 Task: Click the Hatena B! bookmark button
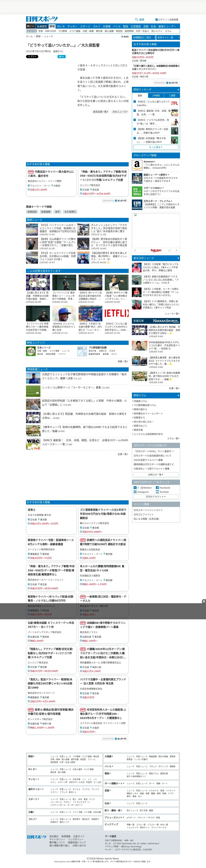click(61, 57)
